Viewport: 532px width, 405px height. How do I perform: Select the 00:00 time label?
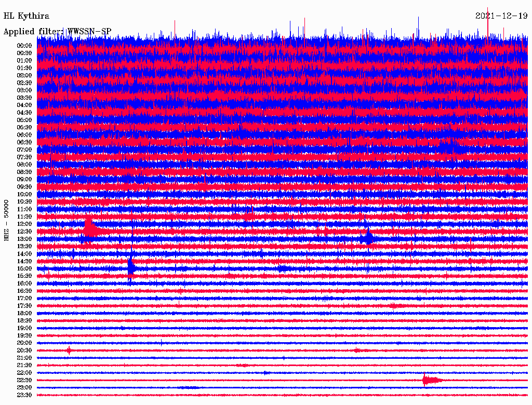coord(24,46)
